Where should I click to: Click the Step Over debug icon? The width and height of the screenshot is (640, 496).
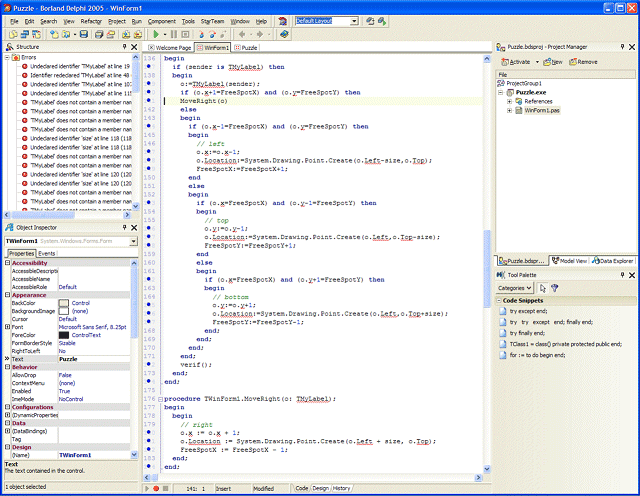[x=212, y=34]
